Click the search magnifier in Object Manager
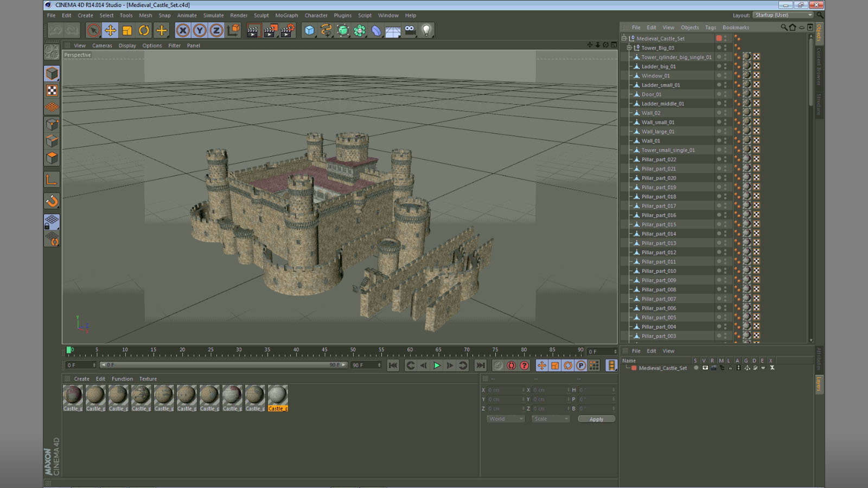 click(784, 28)
